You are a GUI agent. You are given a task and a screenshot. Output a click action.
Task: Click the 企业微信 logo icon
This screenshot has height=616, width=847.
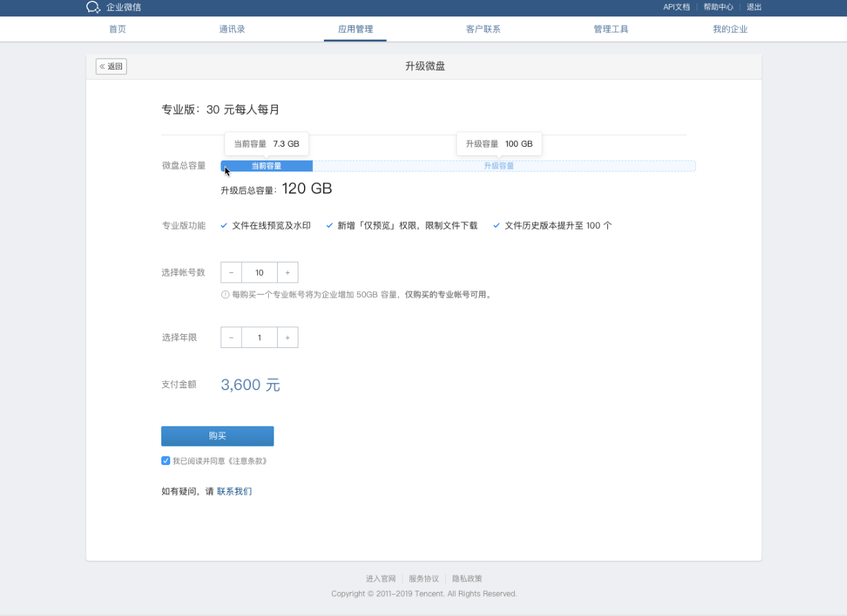[x=93, y=7]
